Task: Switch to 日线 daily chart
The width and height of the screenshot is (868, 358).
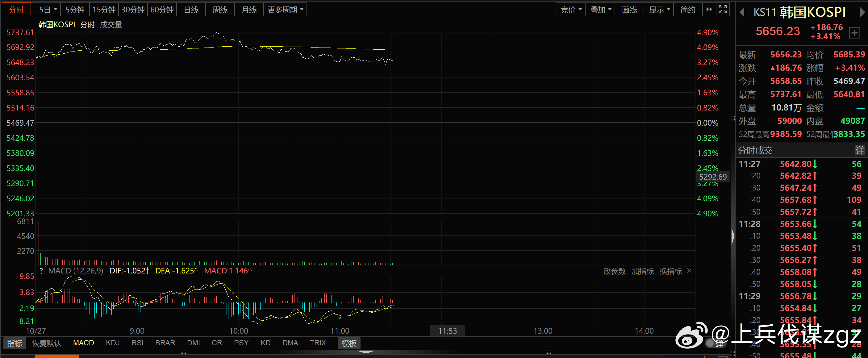Action: click(x=191, y=10)
